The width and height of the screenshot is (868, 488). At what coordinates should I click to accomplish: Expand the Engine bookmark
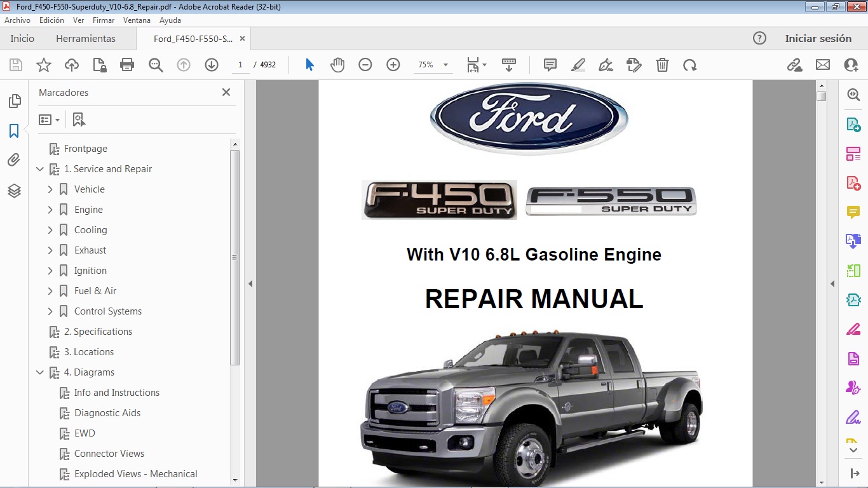pos(50,209)
